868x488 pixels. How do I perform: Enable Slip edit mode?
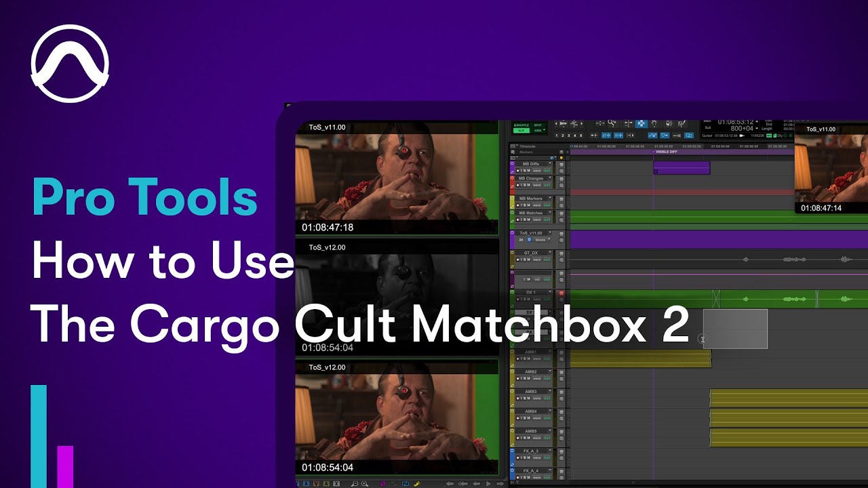point(521,131)
